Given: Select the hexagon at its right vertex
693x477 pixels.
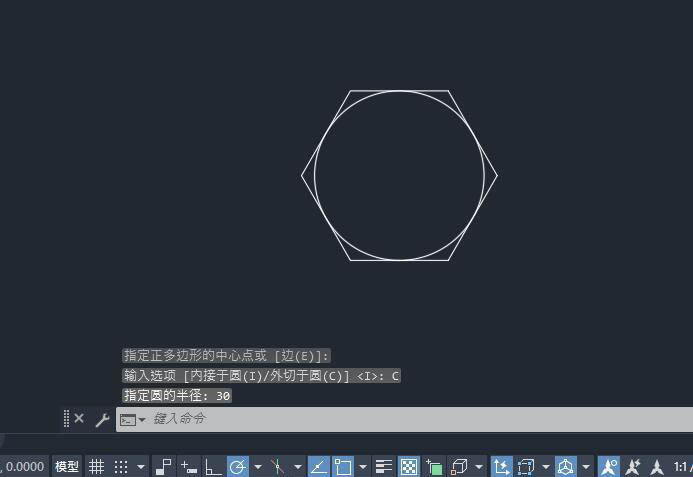Looking at the screenshot, I should tap(497, 176).
